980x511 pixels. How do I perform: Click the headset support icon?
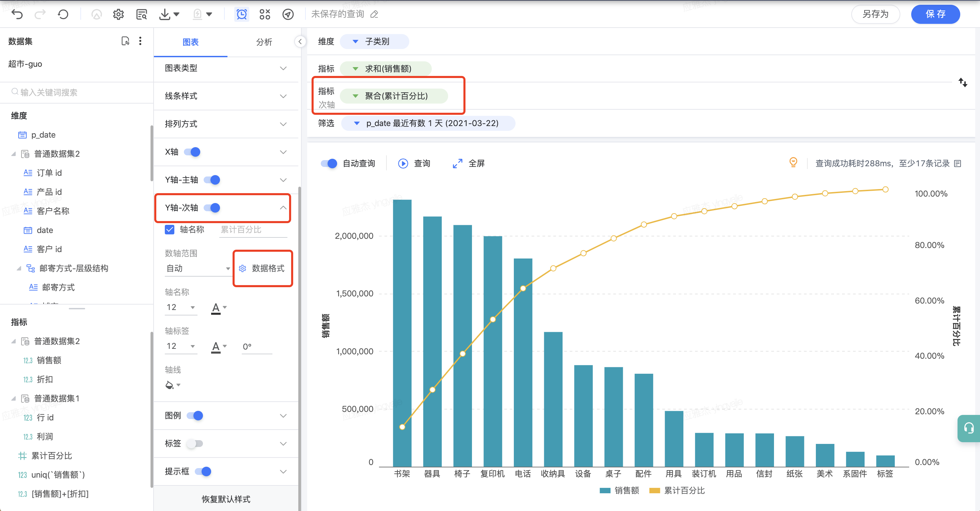968,428
